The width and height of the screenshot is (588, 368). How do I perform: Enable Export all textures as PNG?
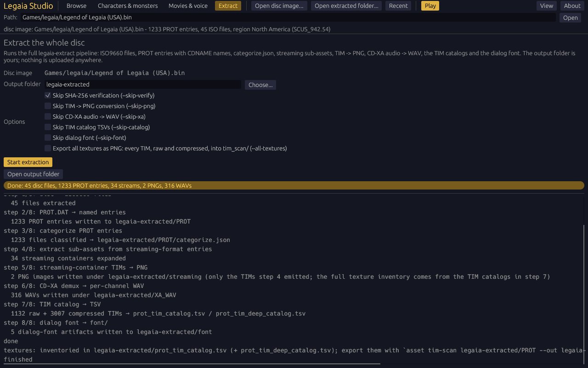48,149
